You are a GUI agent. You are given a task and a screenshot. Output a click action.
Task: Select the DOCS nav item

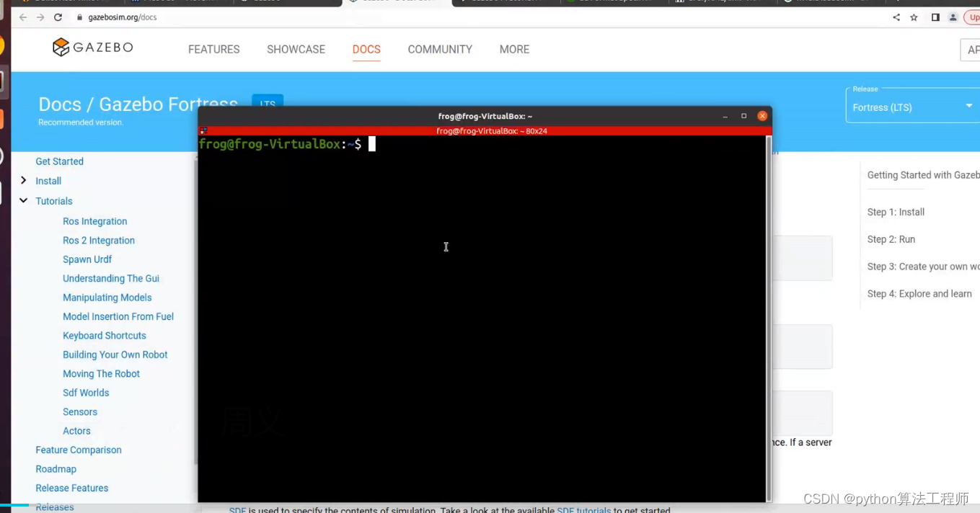click(x=366, y=49)
